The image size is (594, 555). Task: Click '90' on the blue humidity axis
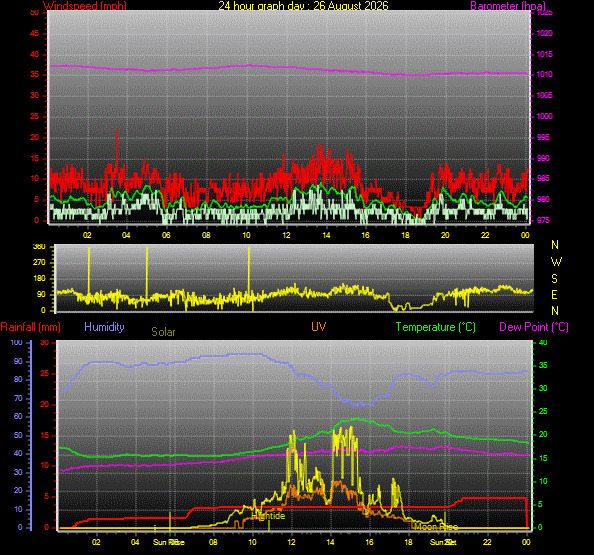pyautogui.click(x=18, y=361)
